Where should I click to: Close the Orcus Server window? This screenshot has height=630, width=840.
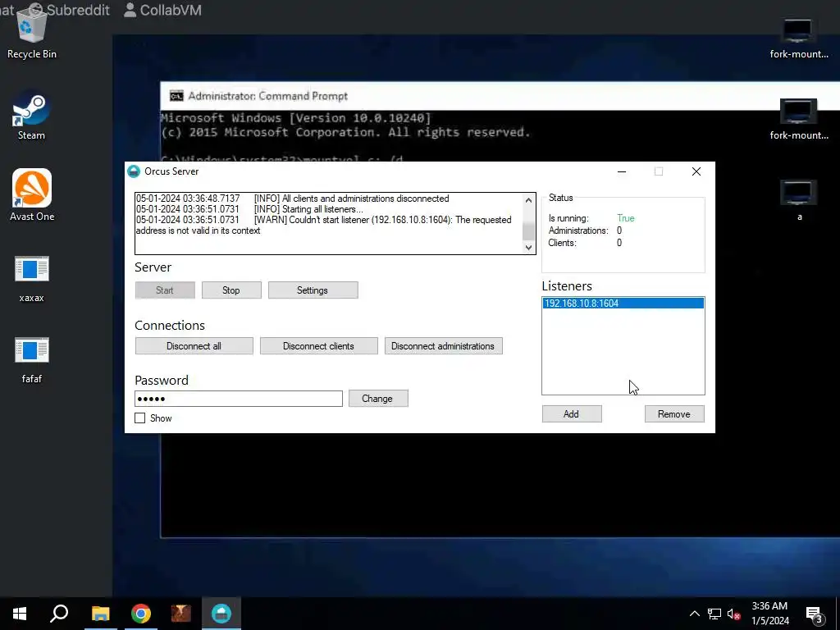pos(696,171)
